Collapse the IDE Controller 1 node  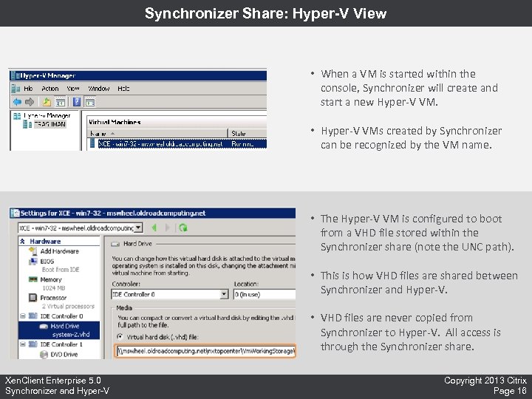coord(22,344)
